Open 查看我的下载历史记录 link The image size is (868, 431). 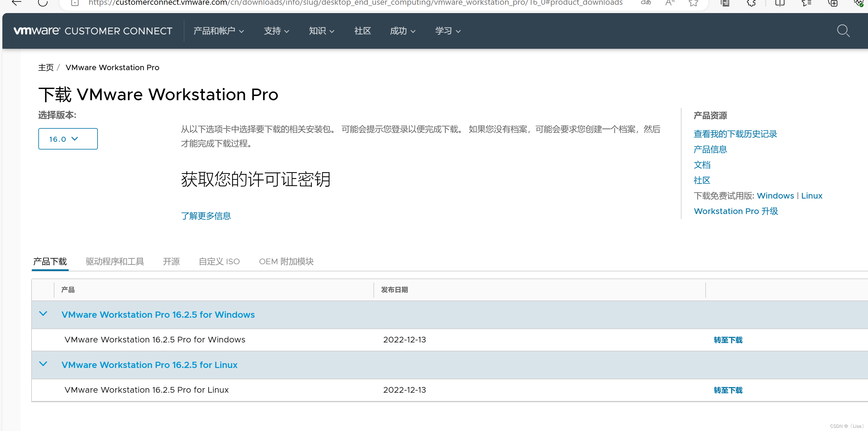735,134
